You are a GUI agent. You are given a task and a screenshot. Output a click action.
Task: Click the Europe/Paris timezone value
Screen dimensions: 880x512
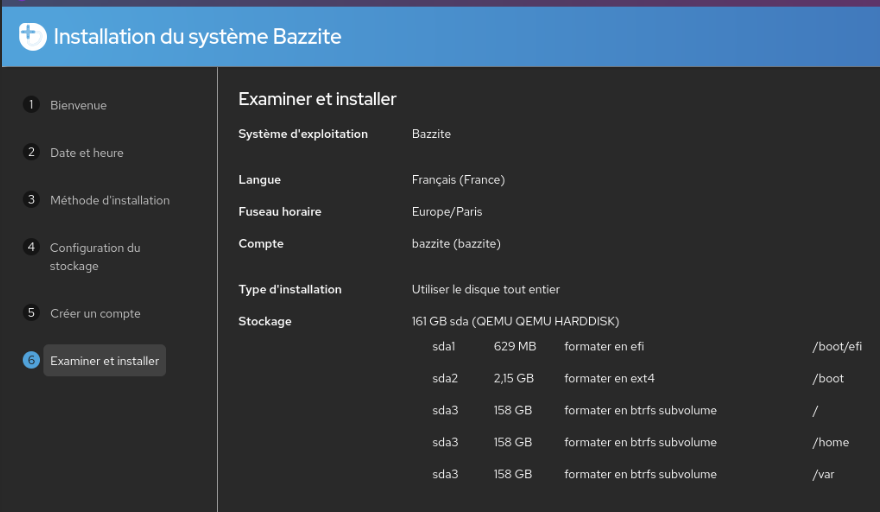[x=447, y=212]
